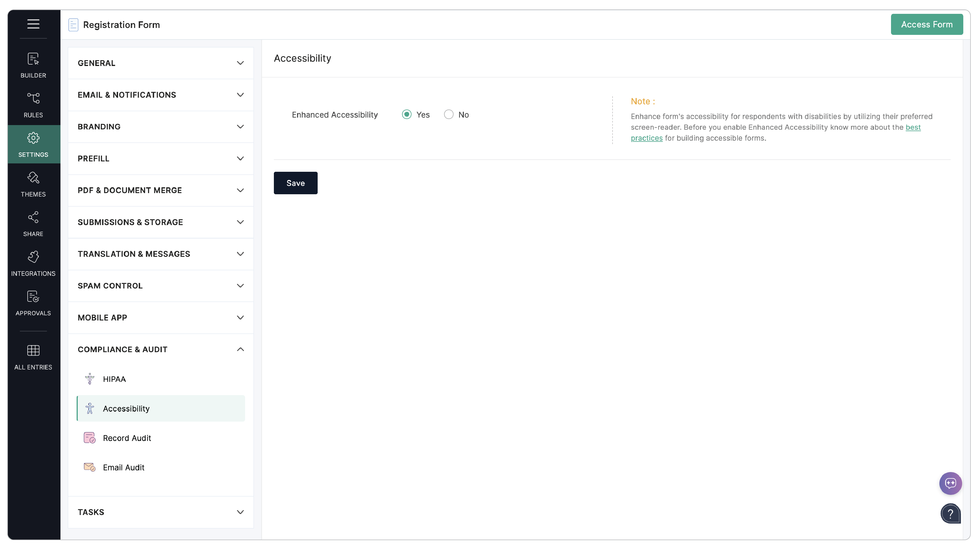
Task: Expand the General settings section
Action: point(160,63)
